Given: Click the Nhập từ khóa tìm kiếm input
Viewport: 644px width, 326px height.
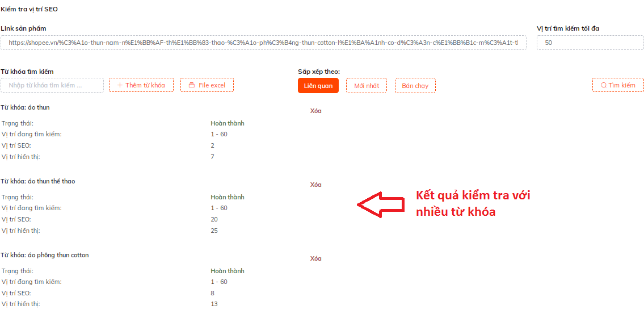Looking at the screenshot, I should [52, 85].
